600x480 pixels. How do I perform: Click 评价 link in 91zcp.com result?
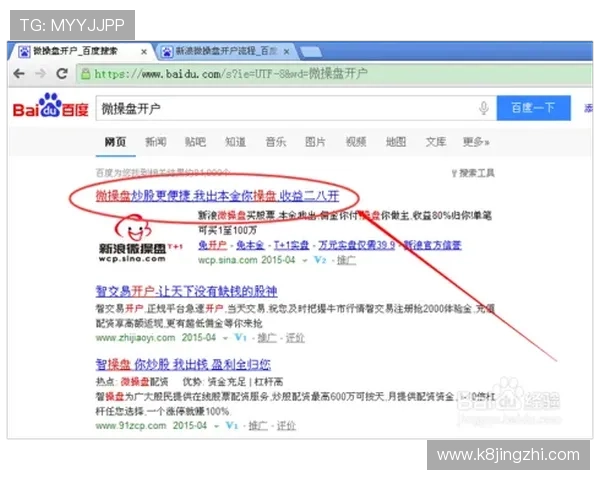coord(286,426)
